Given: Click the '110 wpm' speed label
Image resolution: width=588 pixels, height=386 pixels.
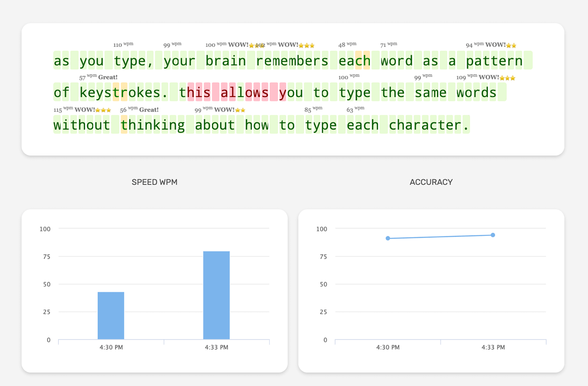Looking at the screenshot, I should point(123,45).
